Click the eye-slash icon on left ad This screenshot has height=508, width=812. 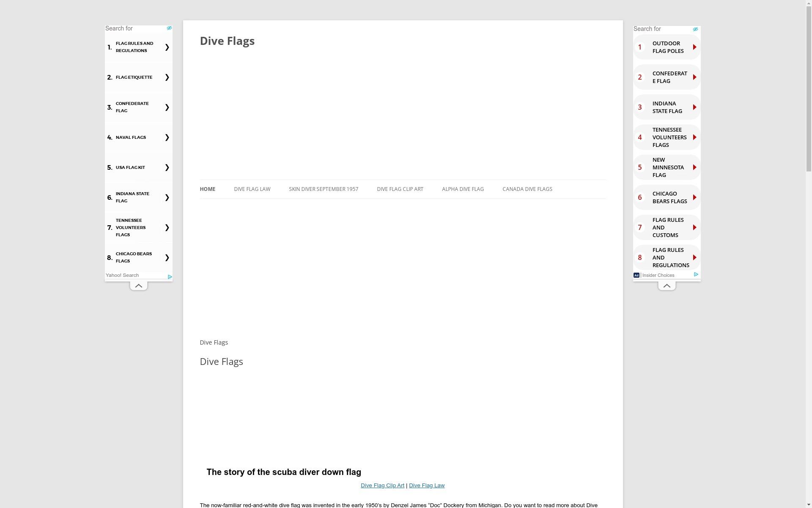point(169,28)
